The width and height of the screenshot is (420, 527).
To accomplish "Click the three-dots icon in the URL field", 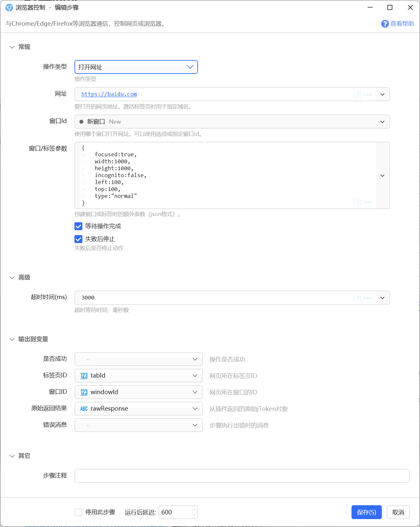I will click(368, 95).
